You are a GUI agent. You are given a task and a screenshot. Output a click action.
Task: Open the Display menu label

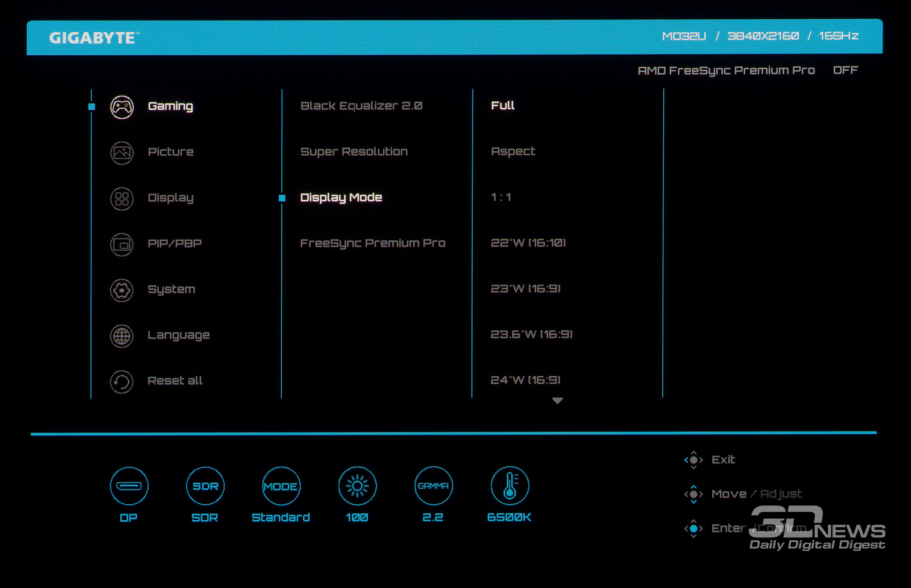point(170,198)
